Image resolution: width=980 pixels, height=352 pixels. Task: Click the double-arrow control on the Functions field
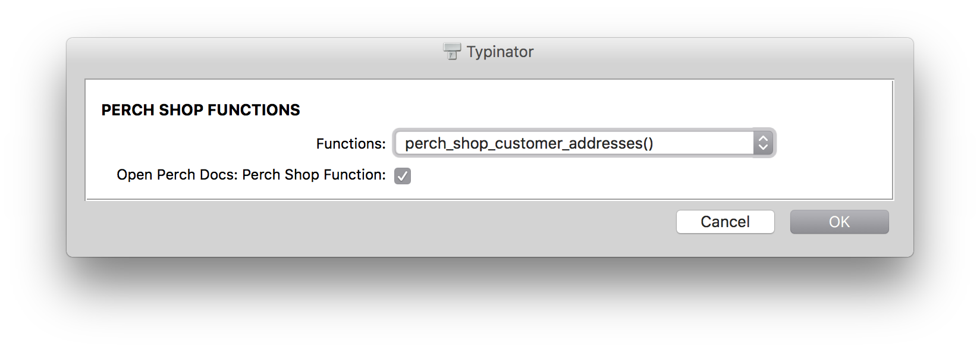click(764, 143)
